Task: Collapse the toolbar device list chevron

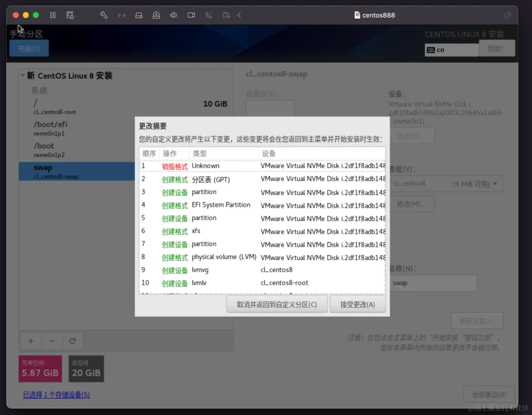Action: [239, 15]
